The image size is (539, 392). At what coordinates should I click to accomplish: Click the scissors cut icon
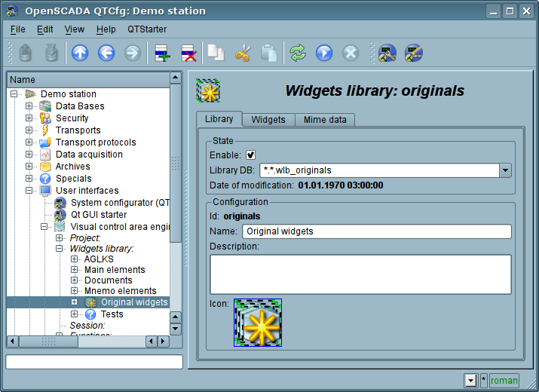tap(242, 53)
